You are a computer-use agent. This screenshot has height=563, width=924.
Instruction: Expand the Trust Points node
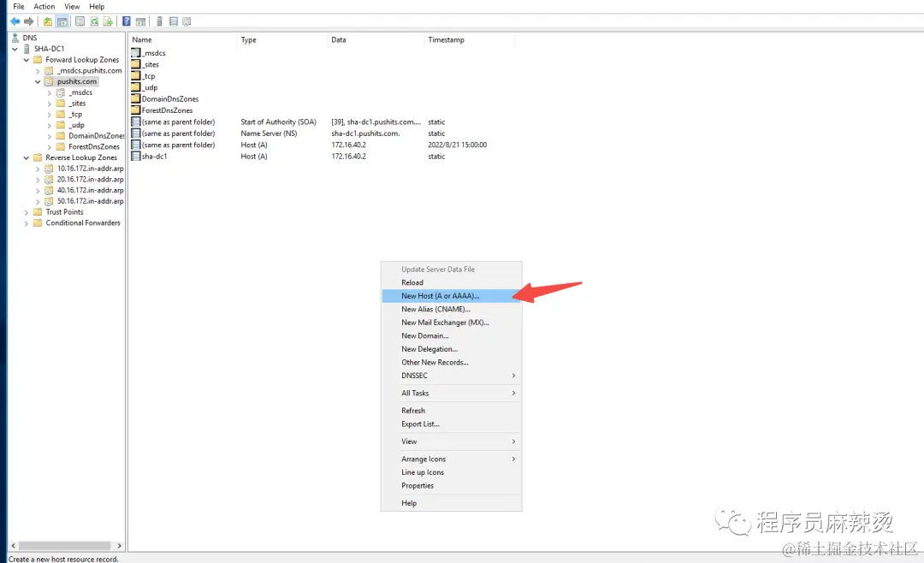coord(27,212)
